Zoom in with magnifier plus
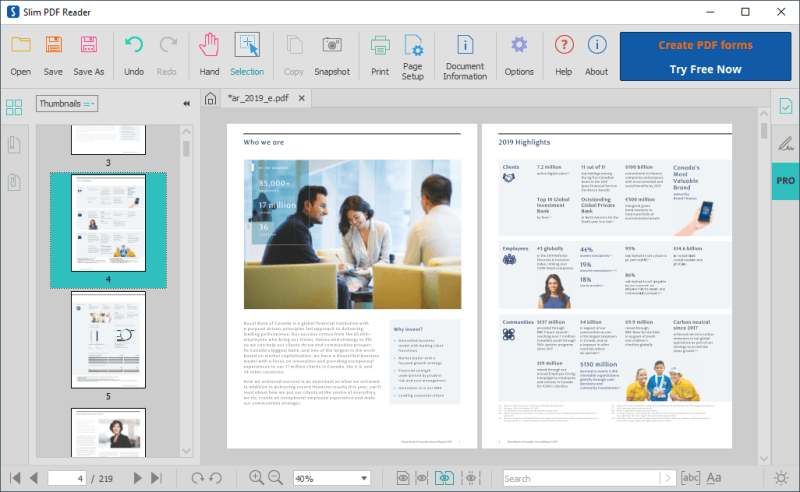Viewport: 800px width, 492px height. [x=256, y=478]
